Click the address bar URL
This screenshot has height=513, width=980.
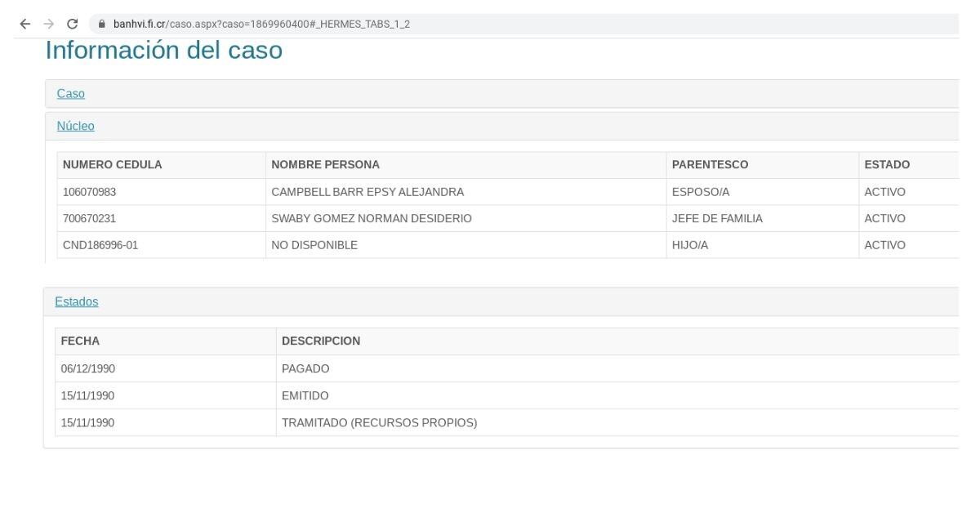(261, 24)
